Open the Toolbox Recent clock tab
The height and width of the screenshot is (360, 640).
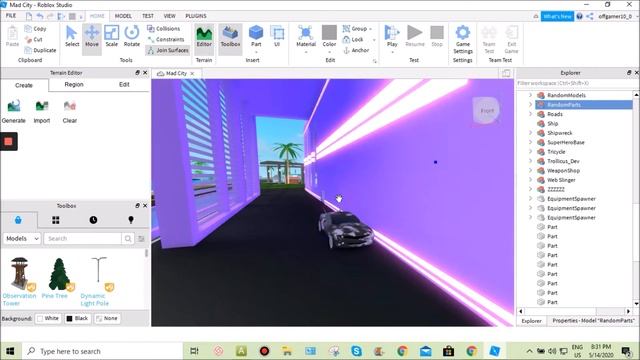tap(93, 220)
